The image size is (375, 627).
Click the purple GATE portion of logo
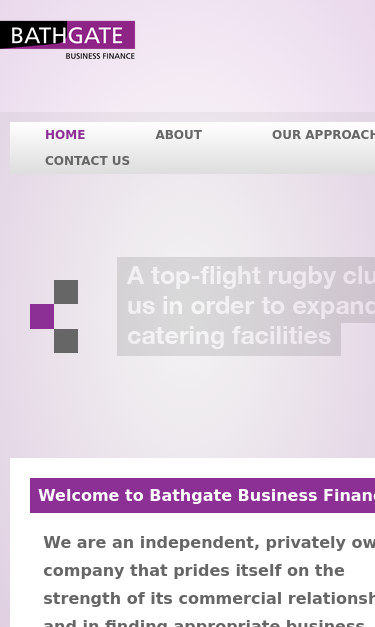101,35
